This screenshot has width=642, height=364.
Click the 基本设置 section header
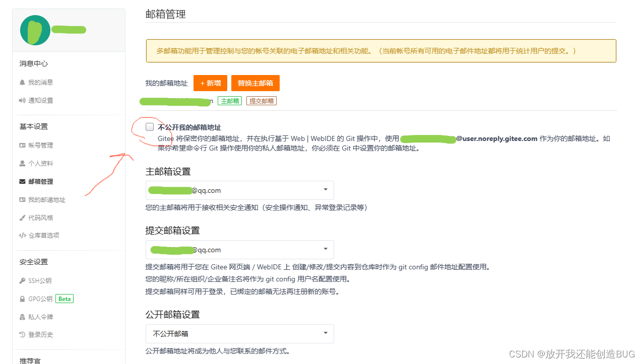click(34, 126)
